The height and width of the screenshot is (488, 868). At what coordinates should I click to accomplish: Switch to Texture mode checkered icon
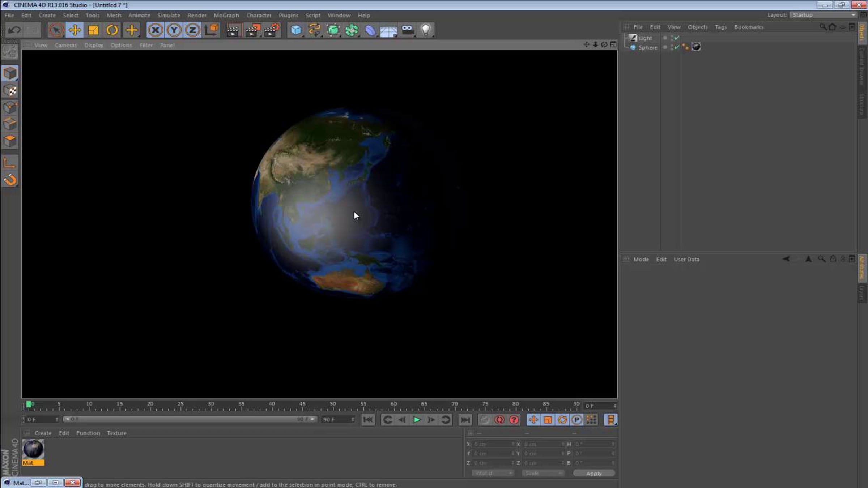(10, 90)
